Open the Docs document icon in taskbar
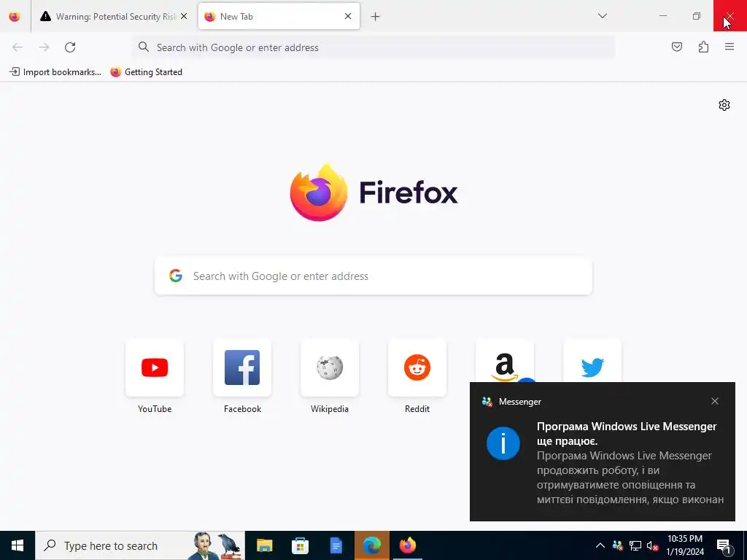 (x=336, y=545)
